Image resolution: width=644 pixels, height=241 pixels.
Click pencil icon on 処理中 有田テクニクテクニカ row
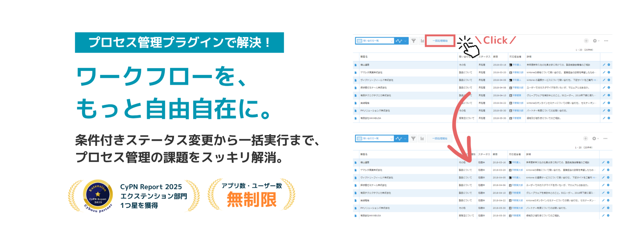(603, 193)
